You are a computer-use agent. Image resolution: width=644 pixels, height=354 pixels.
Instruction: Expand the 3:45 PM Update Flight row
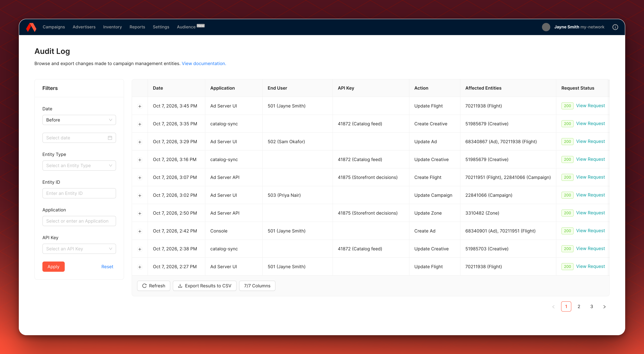[140, 106]
